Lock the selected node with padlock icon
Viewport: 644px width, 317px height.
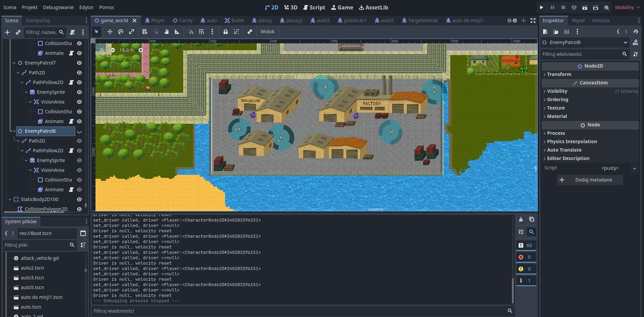click(x=226, y=32)
